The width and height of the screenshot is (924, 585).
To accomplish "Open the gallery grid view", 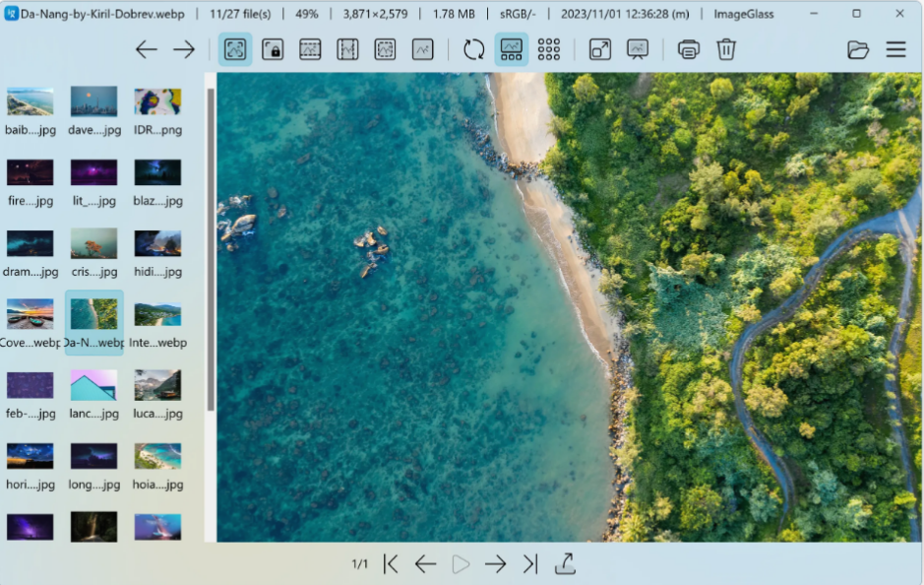I will point(548,49).
